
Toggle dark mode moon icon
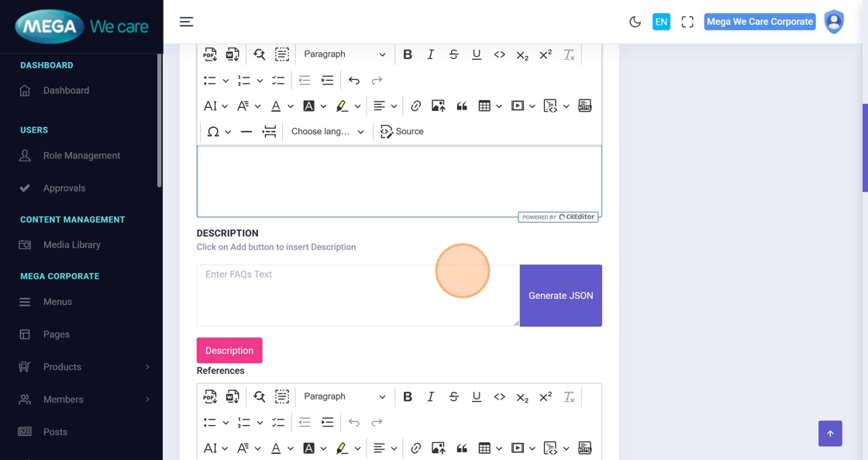click(635, 22)
